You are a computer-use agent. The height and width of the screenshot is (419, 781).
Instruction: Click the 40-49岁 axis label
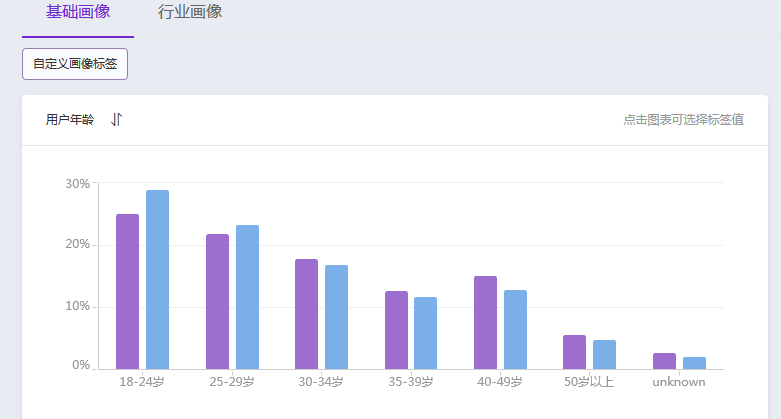click(x=500, y=382)
